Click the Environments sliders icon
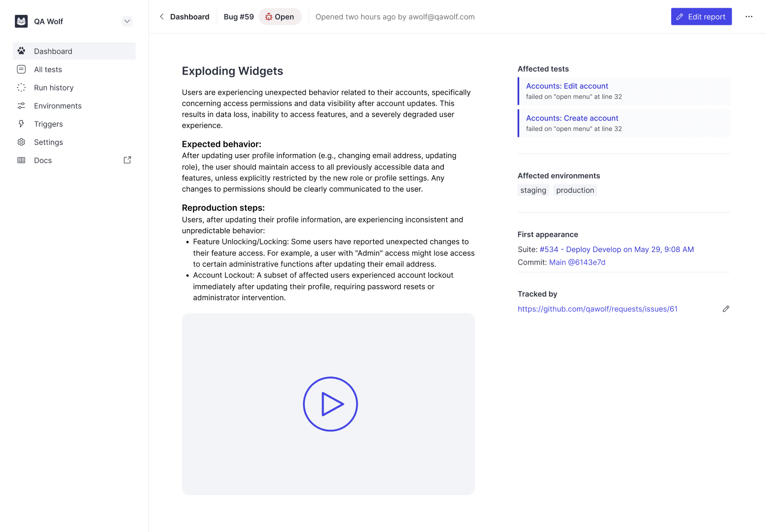This screenshot has height=532, width=766. pyautogui.click(x=22, y=105)
